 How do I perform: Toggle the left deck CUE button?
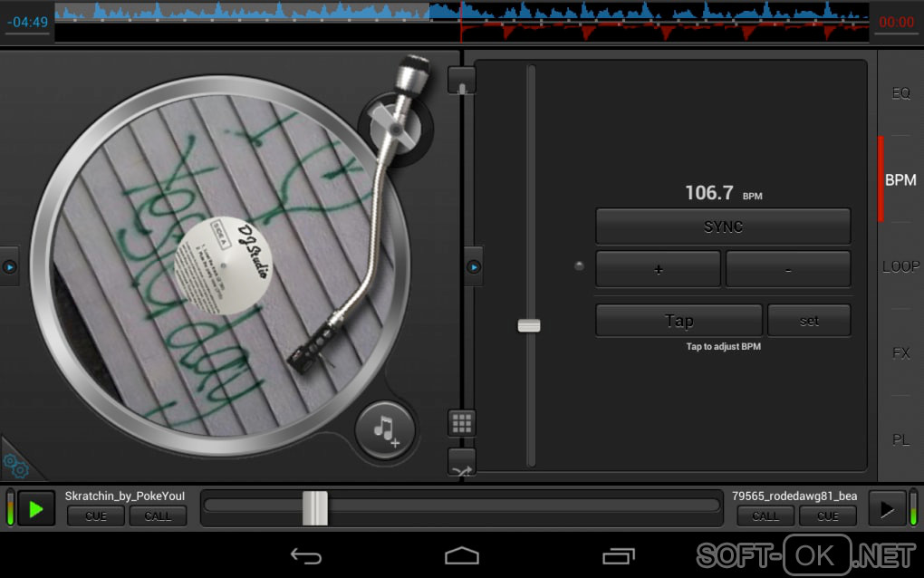point(96,515)
